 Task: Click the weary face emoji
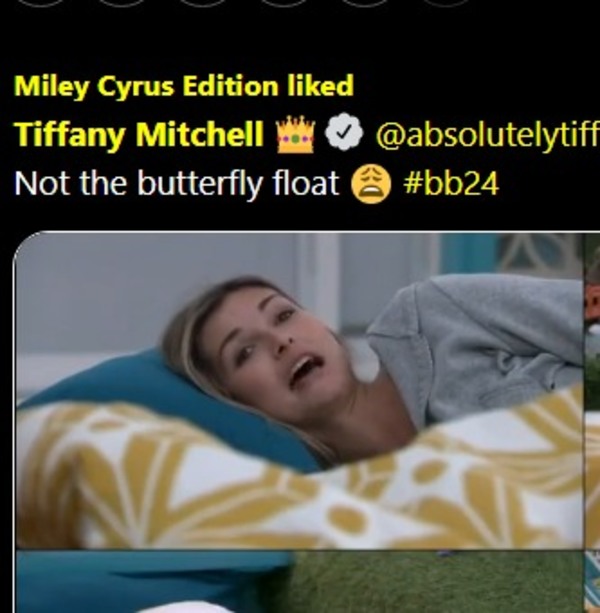[x=371, y=184]
